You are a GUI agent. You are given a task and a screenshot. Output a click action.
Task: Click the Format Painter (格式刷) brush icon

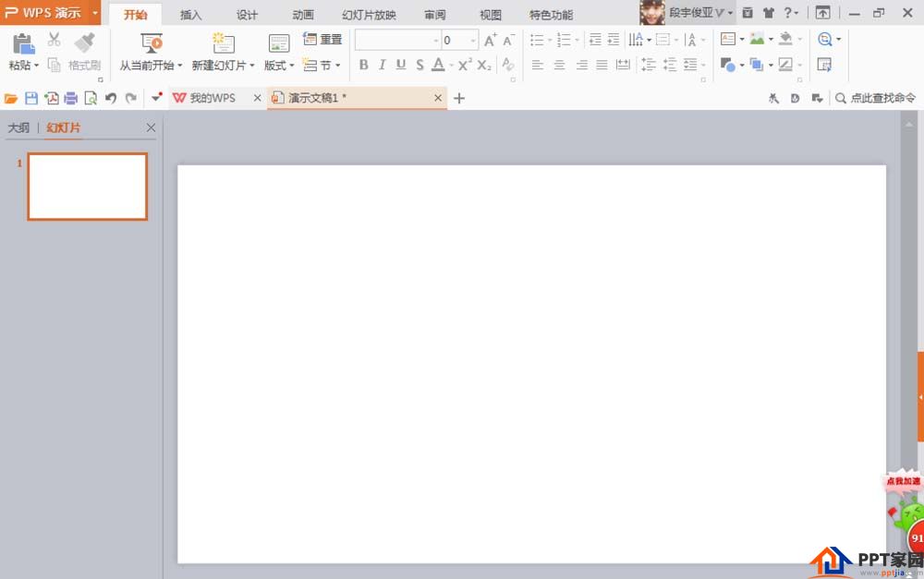point(84,42)
